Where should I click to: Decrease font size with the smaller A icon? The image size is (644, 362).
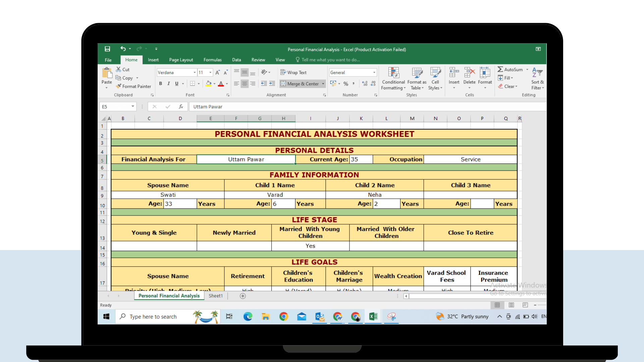pyautogui.click(x=226, y=72)
